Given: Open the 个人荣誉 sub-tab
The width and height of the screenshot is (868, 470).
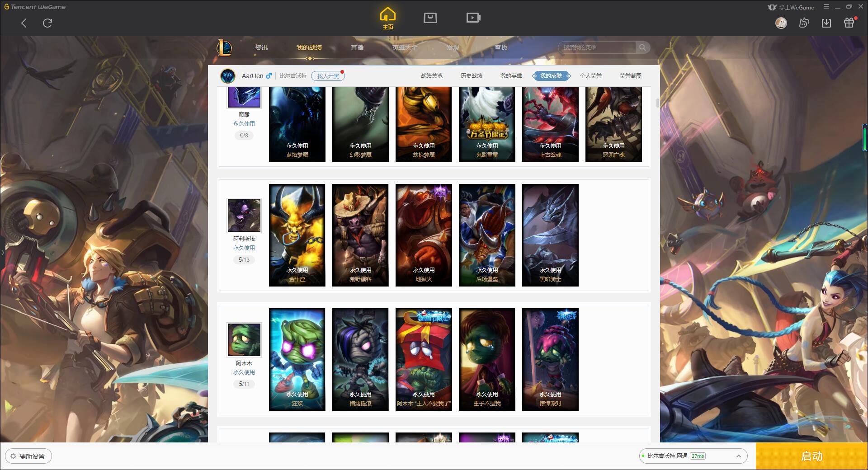Looking at the screenshot, I should coord(591,76).
